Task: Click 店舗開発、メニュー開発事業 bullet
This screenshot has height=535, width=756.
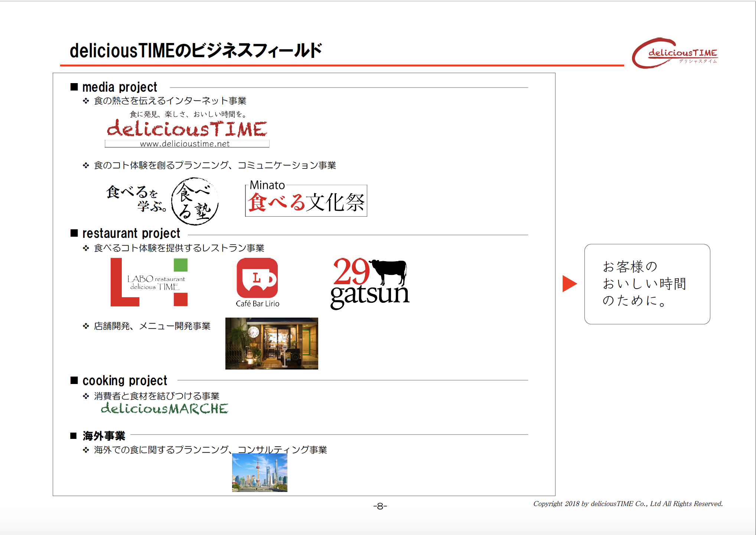Action: [152, 326]
